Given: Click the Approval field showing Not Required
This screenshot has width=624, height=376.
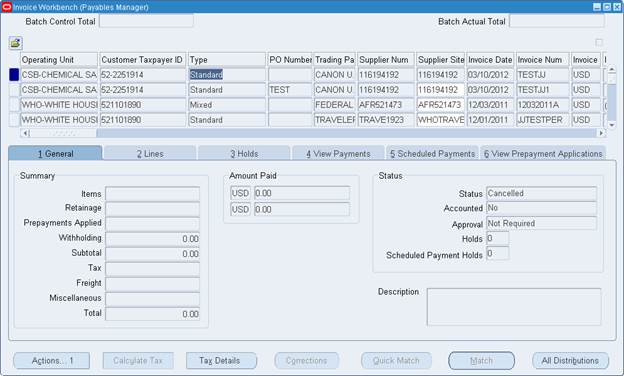Looking at the screenshot, I should click(542, 223).
